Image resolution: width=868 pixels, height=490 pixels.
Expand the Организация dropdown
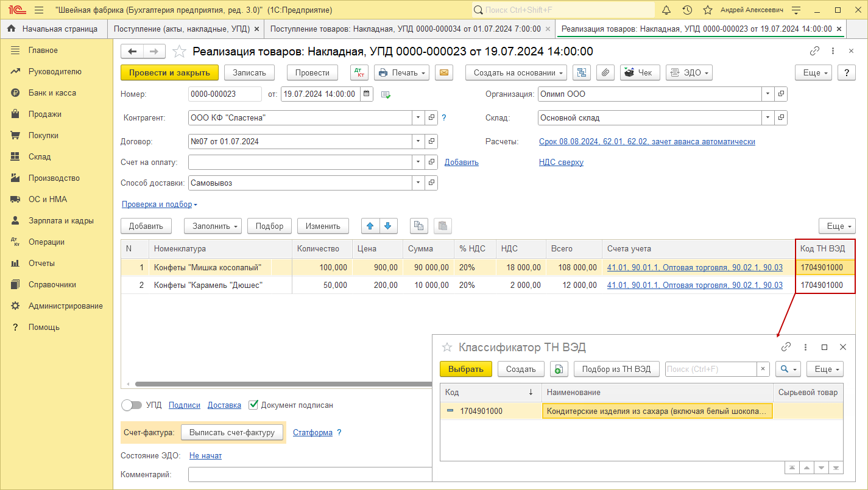(x=767, y=94)
